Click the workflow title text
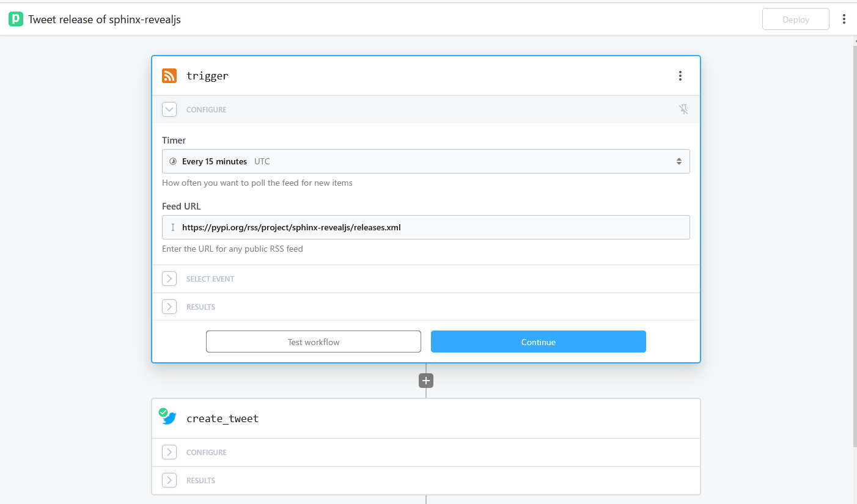The width and height of the screenshot is (857, 504). (x=105, y=20)
